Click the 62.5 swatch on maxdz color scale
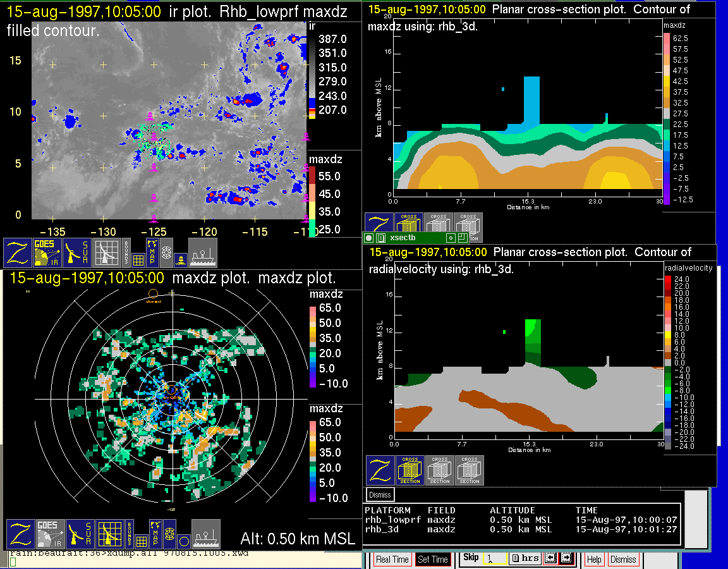Viewport: 728px width, 569px height. point(667,38)
